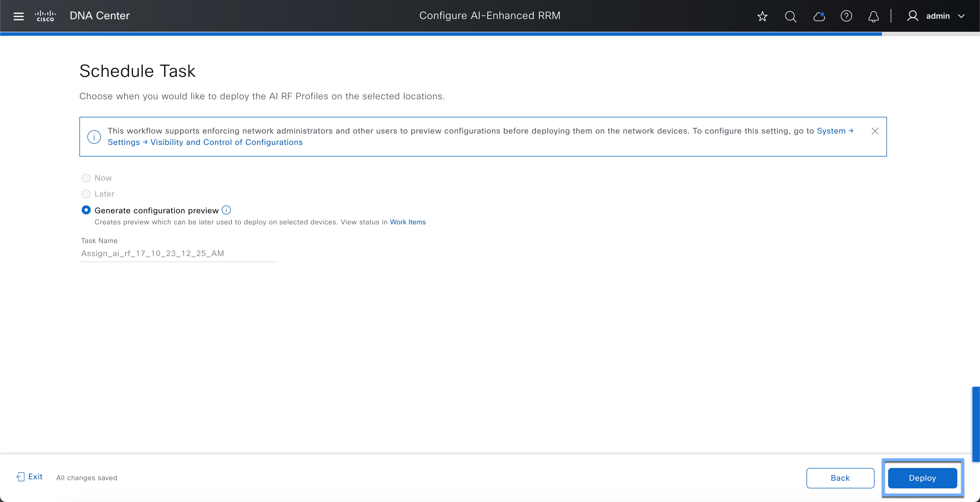The image size is (980, 502).
Task: View notifications via the bell icon
Action: [x=873, y=16]
